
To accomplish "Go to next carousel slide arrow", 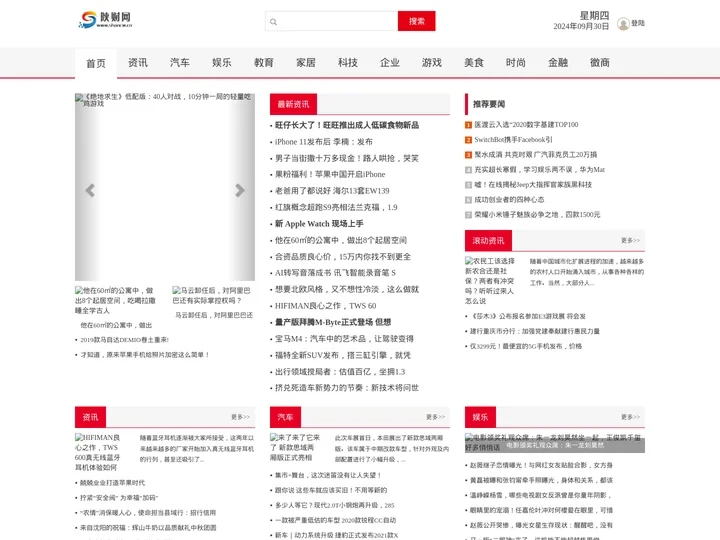I will coord(240,190).
